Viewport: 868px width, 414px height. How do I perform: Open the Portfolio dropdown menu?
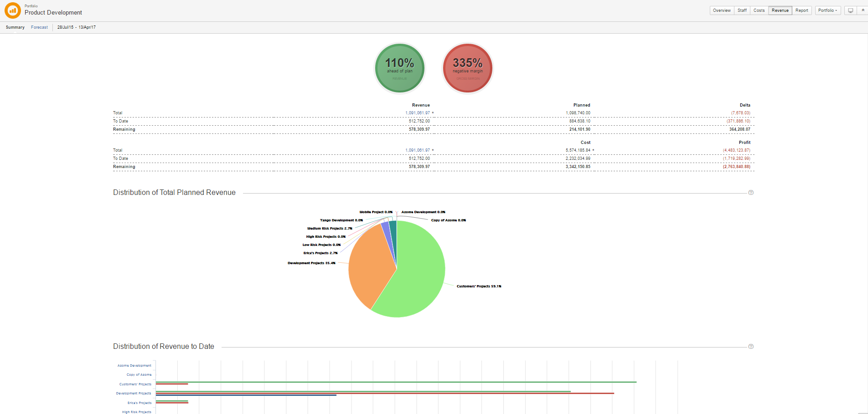827,10
